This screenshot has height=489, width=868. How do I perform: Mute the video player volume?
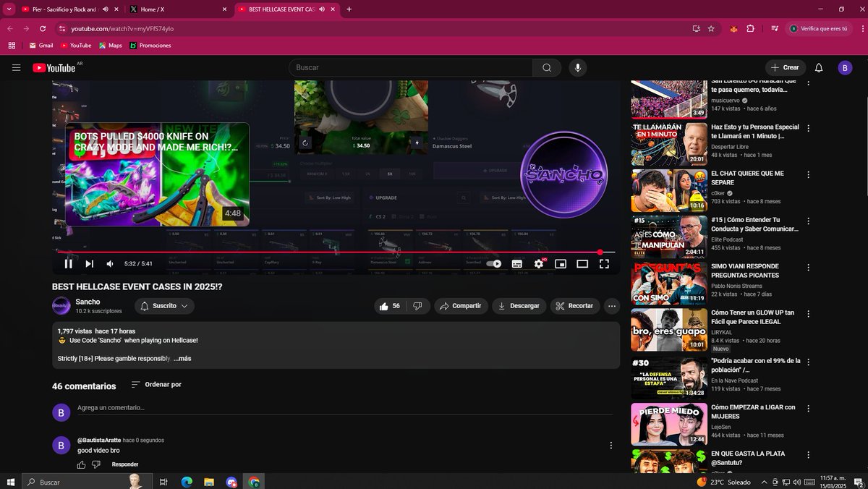click(110, 264)
